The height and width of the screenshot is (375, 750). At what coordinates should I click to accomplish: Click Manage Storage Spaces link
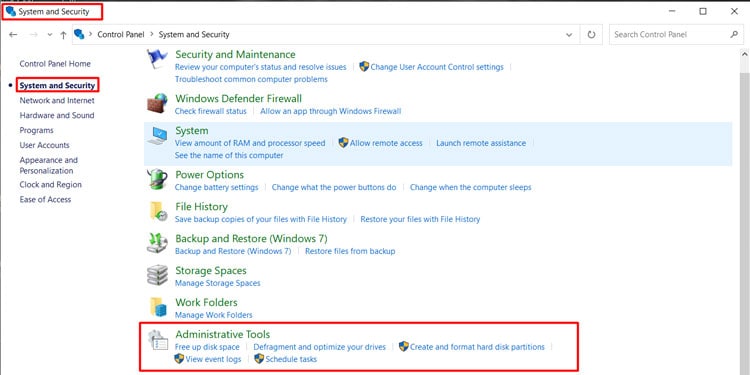tap(218, 283)
